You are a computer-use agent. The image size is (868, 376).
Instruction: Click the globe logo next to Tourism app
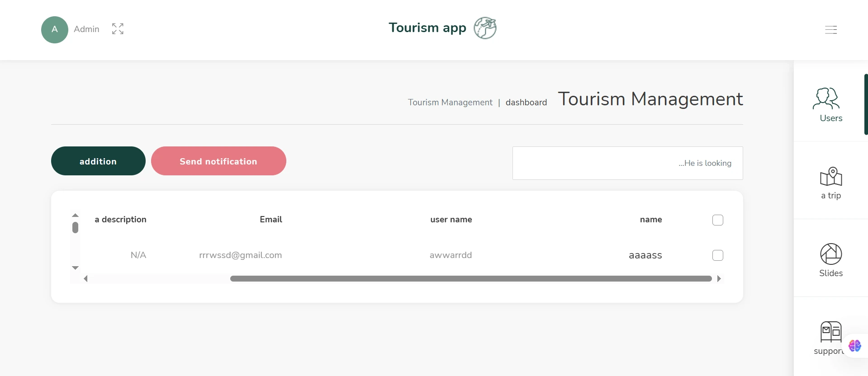[x=485, y=28]
